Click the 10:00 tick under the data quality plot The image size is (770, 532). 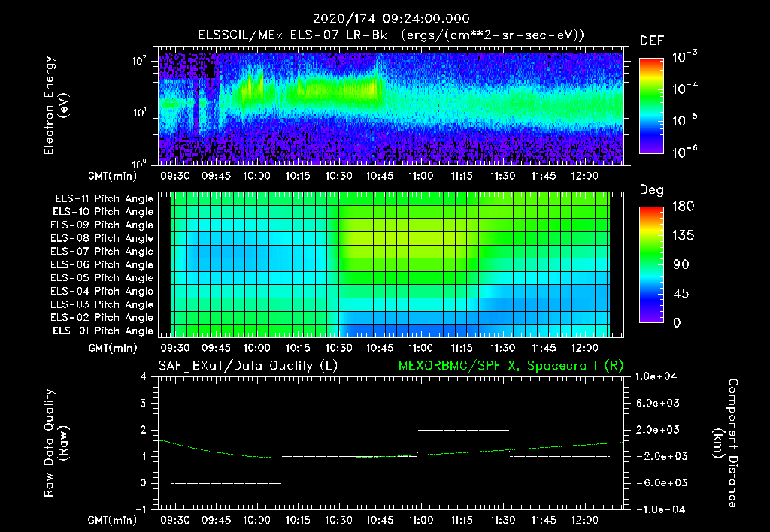[257, 520]
